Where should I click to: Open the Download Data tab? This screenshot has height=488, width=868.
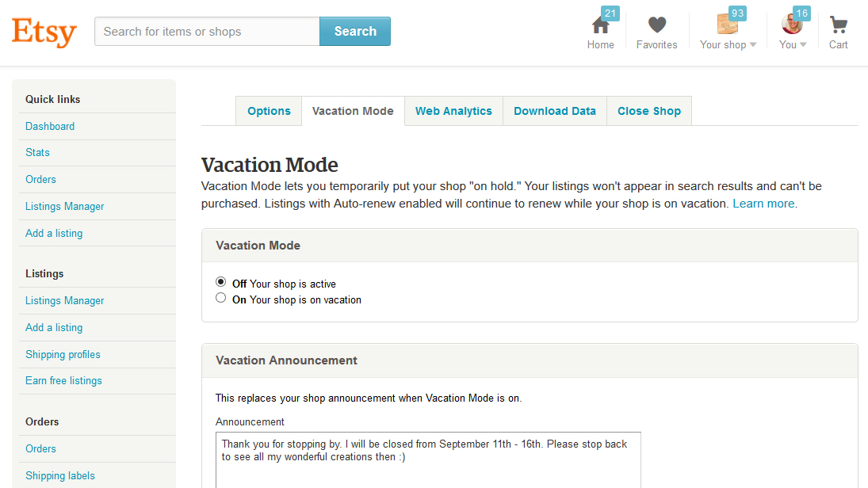point(554,111)
